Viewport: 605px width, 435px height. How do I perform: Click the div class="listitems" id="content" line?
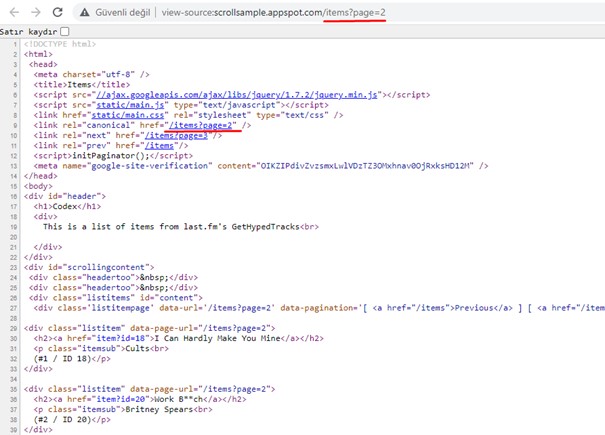pos(116,298)
